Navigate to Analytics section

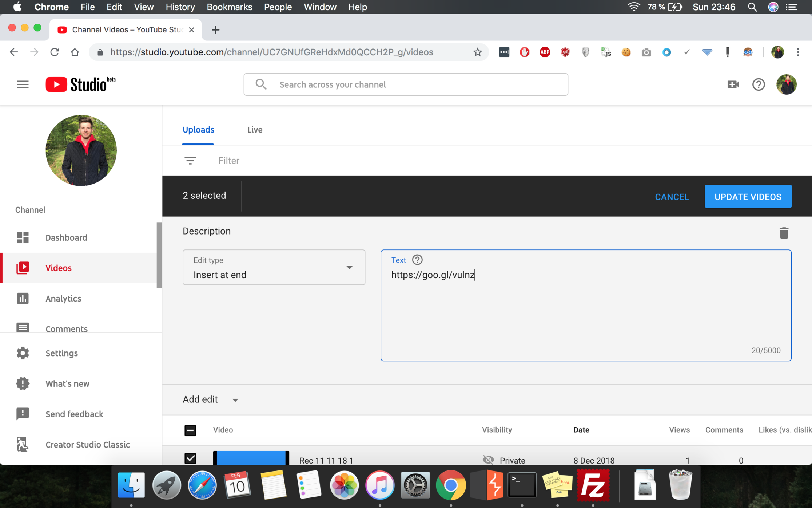pyautogui.click(x=63, y=299)
